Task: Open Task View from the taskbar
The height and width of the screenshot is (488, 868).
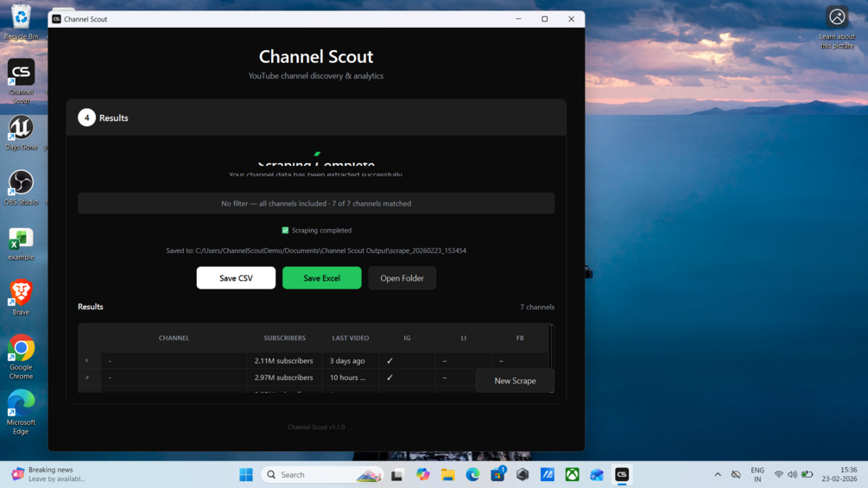Action: (397, 475)
